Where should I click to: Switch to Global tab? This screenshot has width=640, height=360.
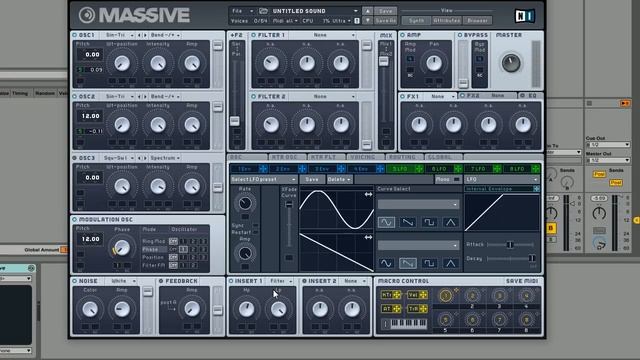(x=442, y=157)
